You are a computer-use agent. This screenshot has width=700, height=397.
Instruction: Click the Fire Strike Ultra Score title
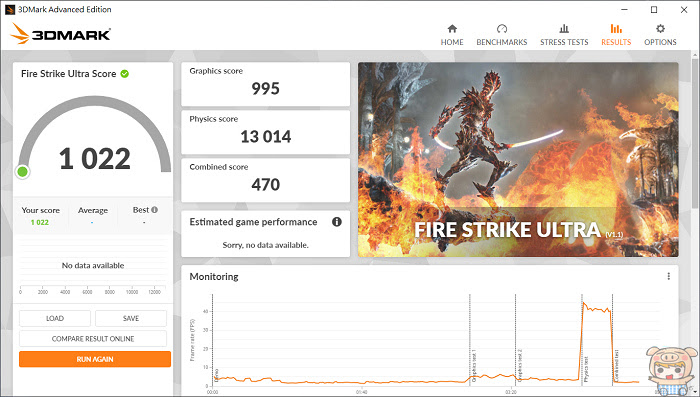(x=69, y=74)
